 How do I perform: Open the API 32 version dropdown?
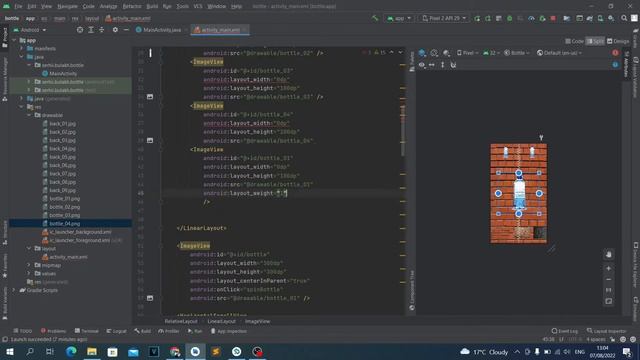point(491,53)
